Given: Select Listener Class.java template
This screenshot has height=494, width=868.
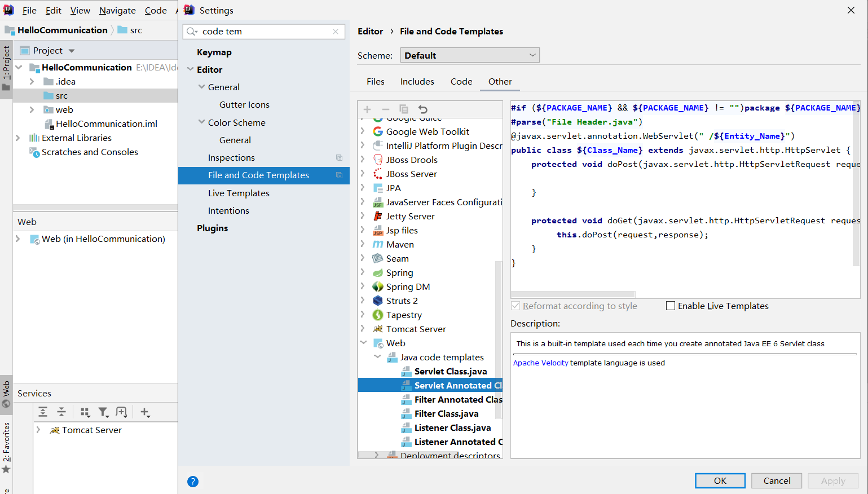Looking at the screenshot, I should (x=452, y=427).
